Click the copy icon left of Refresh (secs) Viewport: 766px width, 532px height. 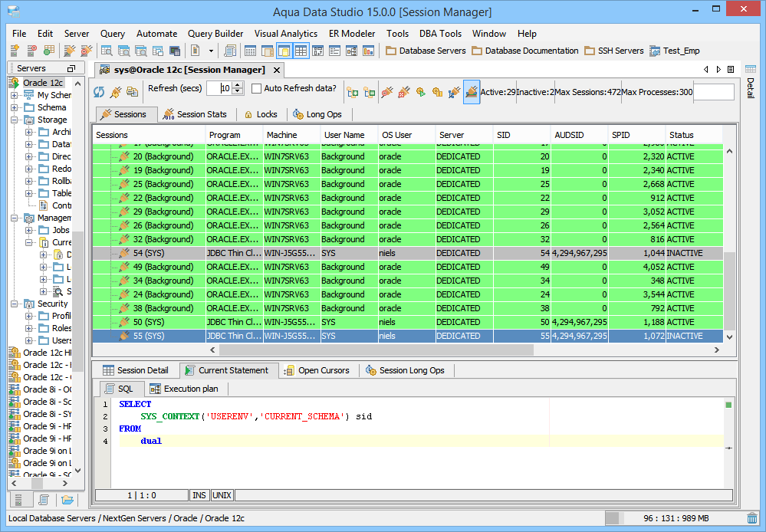pyautogui.click(x=132, y=92)
